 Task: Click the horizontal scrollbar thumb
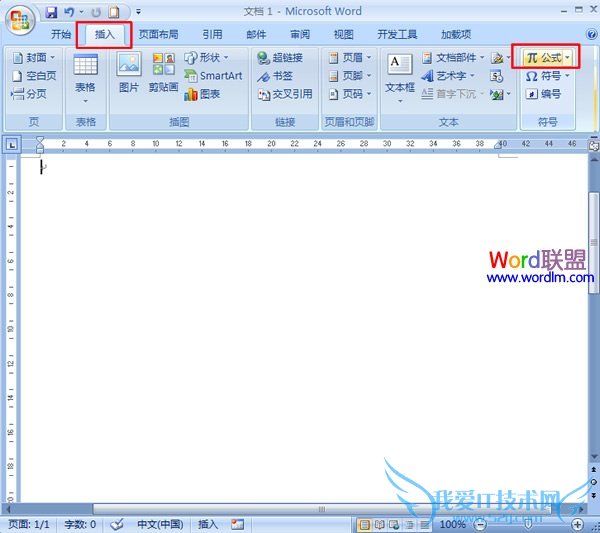321,509
